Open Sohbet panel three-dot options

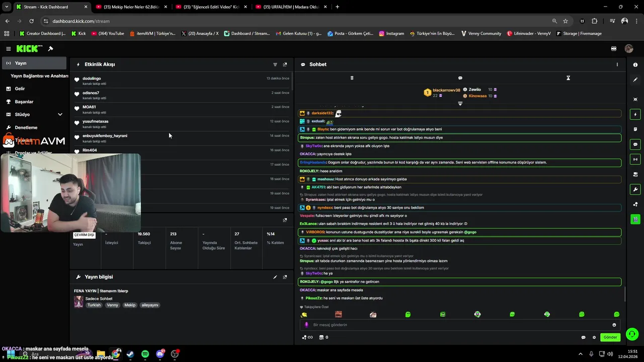(x=617, y=64)
